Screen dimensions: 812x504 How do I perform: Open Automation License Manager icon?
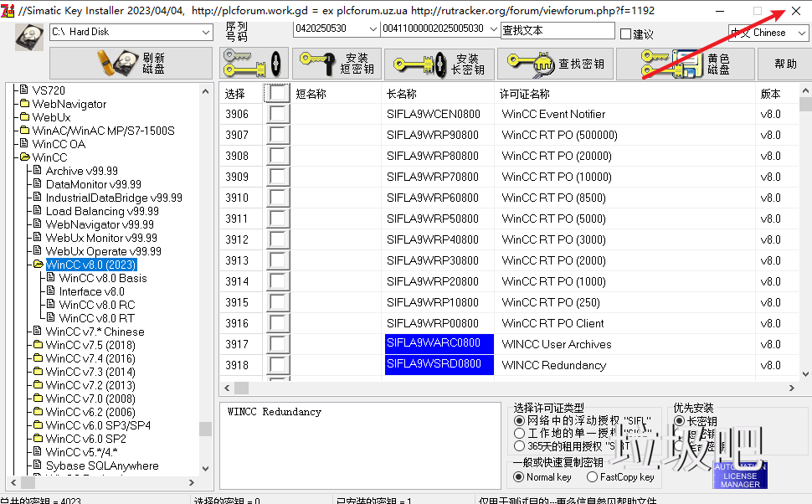[x=740, y=474]
